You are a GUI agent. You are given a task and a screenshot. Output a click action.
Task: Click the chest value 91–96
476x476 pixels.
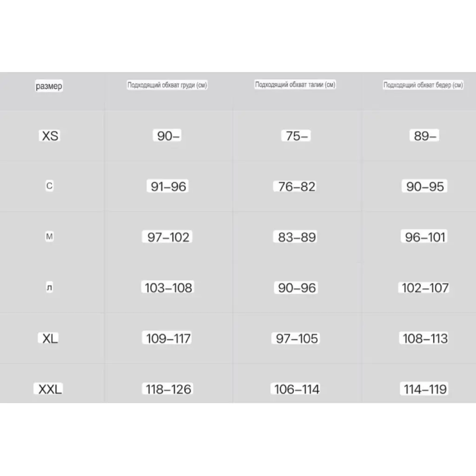point(168,187)
